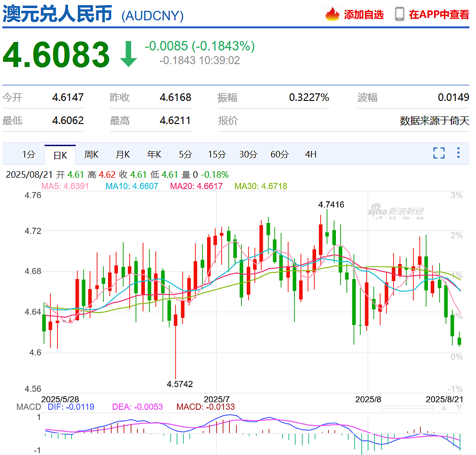Click the 波幅 value 0.0149
Screen dimensions: 476x455
click(453, 98)
